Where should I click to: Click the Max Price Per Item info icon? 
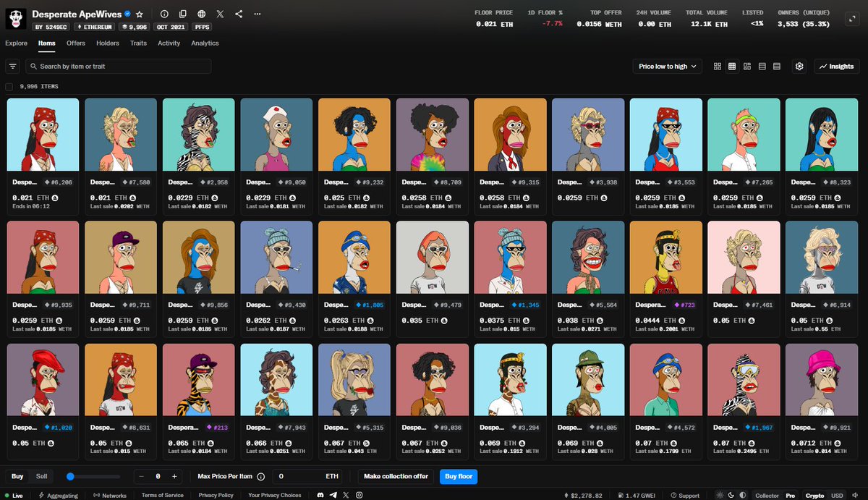(260, 477)
